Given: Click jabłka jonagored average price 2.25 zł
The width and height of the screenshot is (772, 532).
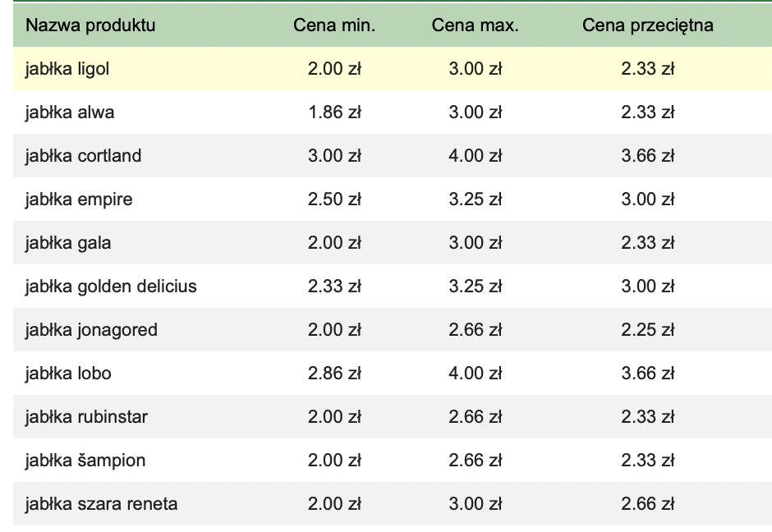Looking at the screenshot, I should point(647,330).
